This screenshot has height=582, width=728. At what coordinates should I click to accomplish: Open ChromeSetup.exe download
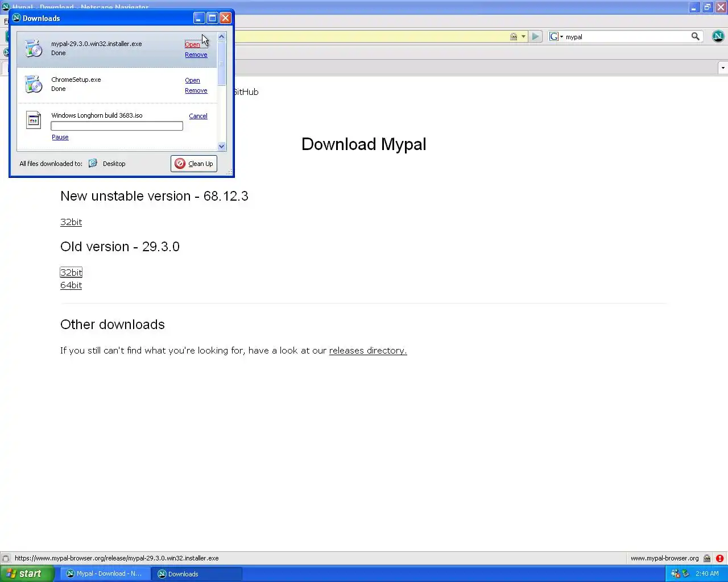coord(192,80)
